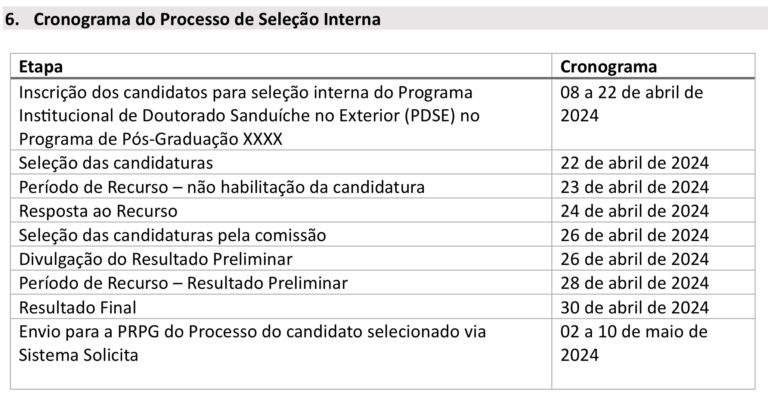
Task: Select the "Resposta ao Recurso" cell
Action: [97, 210]
